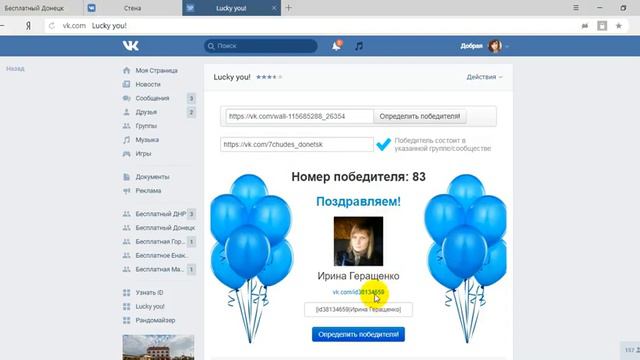Click the Назад link
This screenshot has width=640, height=360.
pyautogui.click(x=15, y=69)
